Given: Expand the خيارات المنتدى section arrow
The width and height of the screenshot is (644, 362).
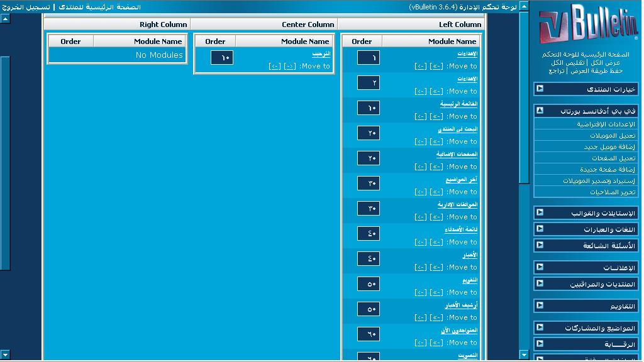Looking at the screenshot, I should click(540, 89).
